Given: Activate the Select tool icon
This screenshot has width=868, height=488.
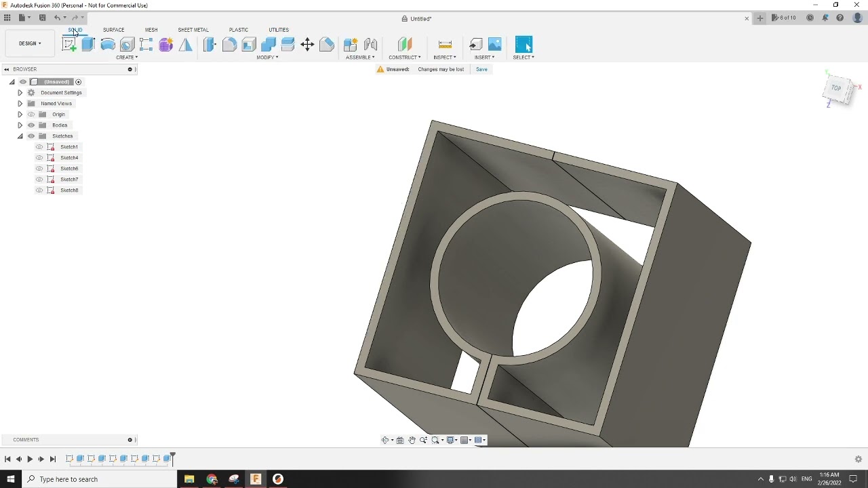Looking at the screenshot, I should pyautogui.click(x=524, y=45).
